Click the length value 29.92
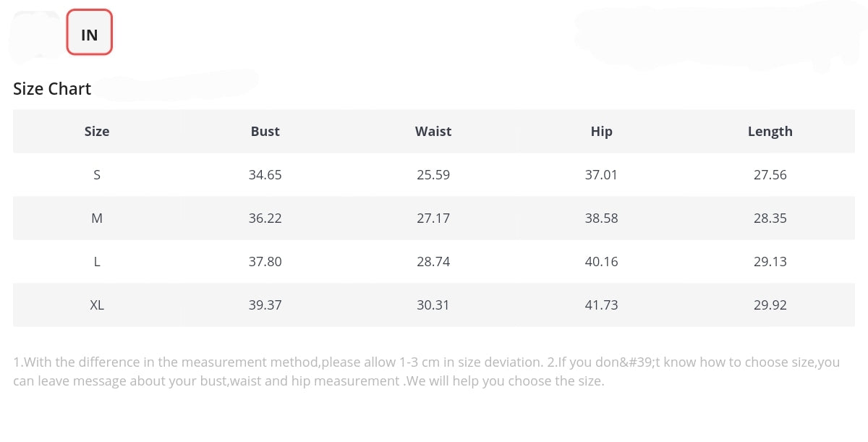 770,305
